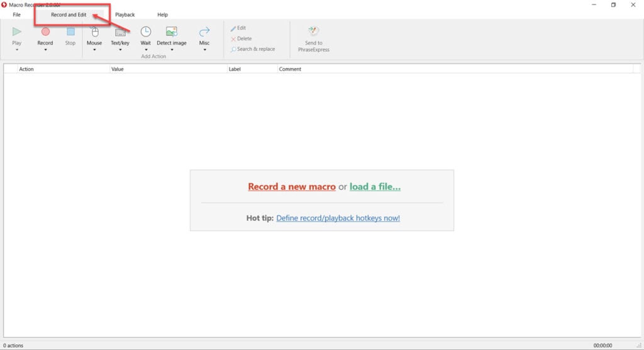Click the load a file... link
The height and width of the screenshot is (350, 644).
pos(375,187)
